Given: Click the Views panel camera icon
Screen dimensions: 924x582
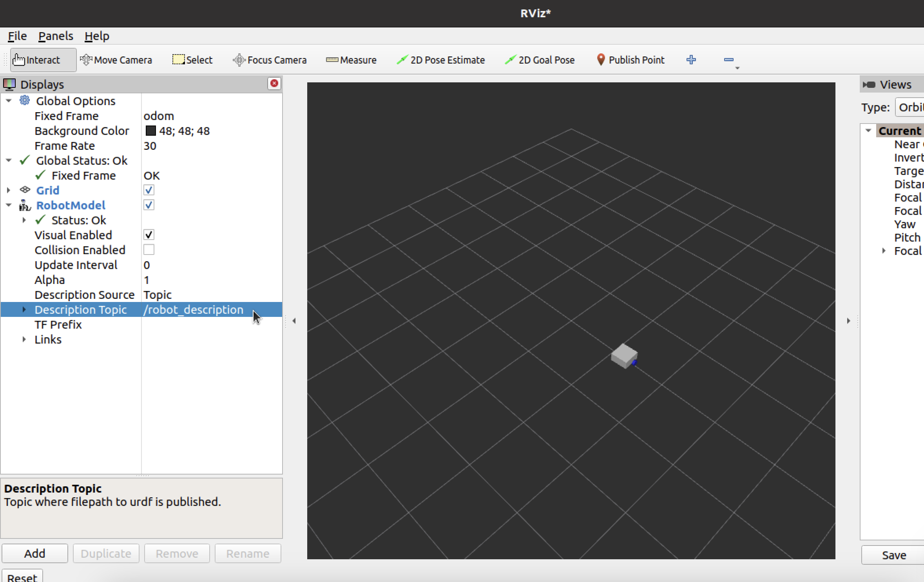Looking at the screenshot, I should [869, 85].
